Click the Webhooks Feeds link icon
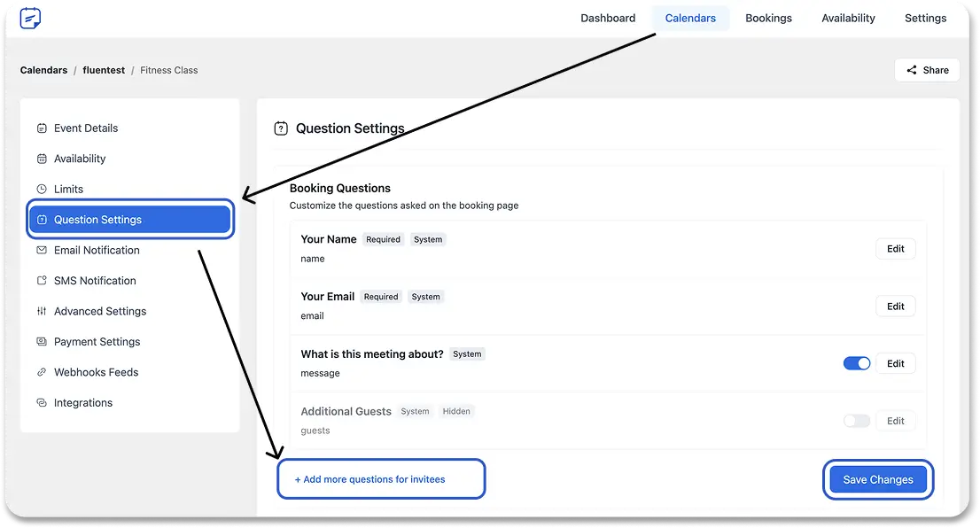Viewport: 980px width, 528px height. tap(42, 372)
